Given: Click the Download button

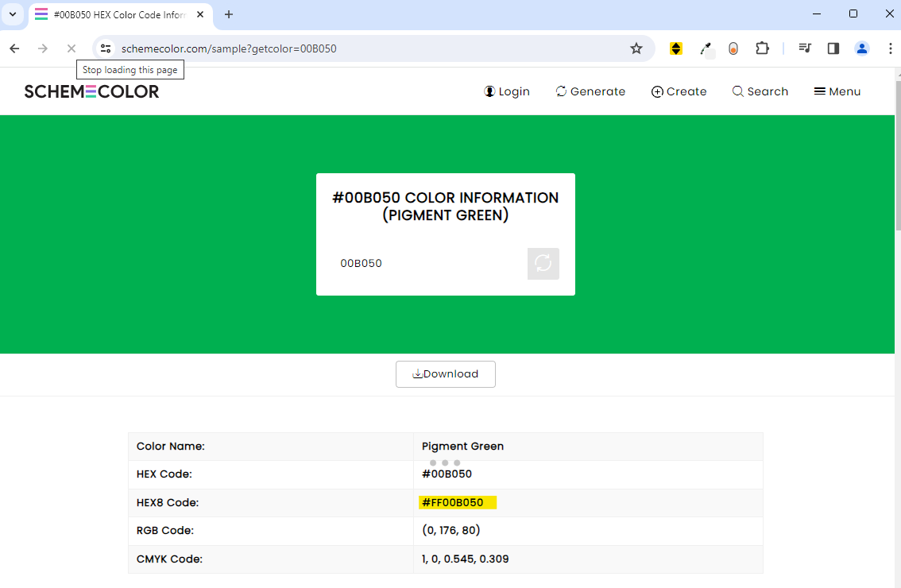Looking at the screenshot, I should (445, 373).
